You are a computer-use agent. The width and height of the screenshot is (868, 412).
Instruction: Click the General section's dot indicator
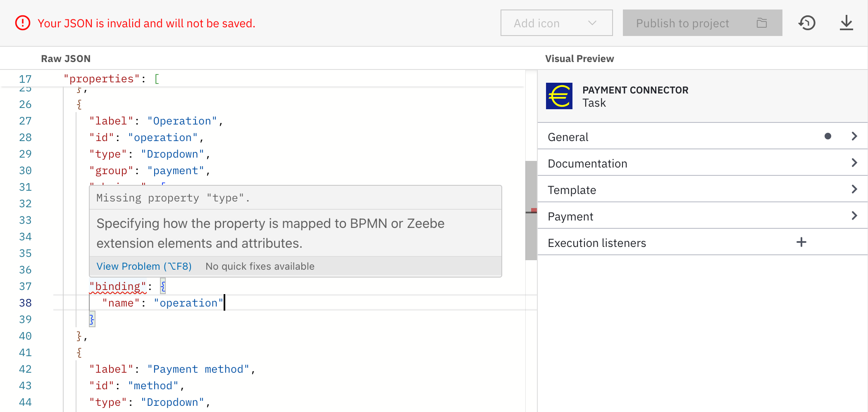[x=827, y=136]
